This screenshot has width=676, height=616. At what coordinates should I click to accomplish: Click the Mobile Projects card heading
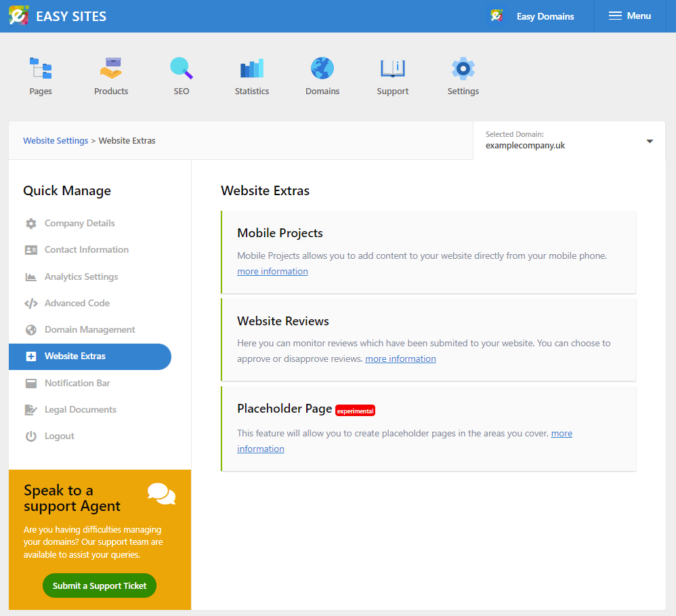(x=280, y=233)
